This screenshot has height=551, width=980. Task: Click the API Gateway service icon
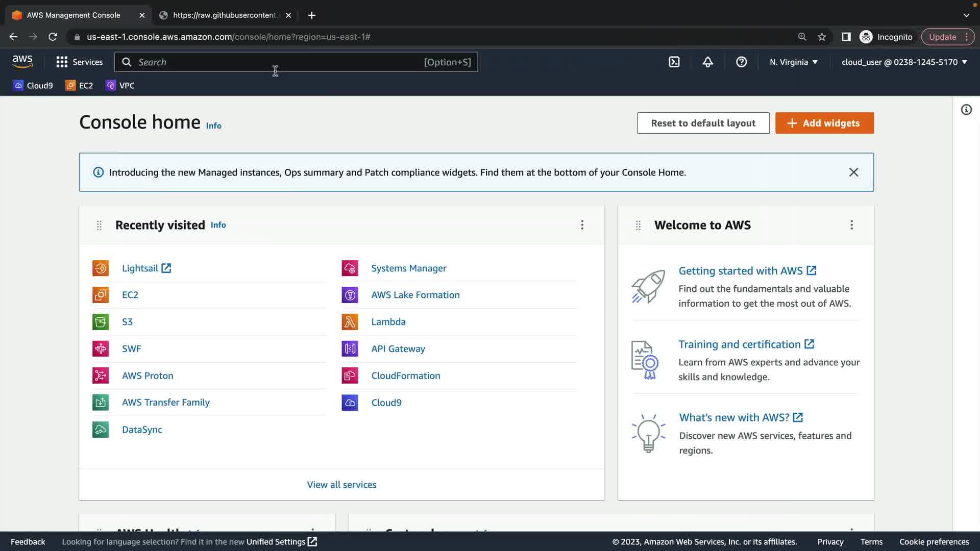(350, 349)
